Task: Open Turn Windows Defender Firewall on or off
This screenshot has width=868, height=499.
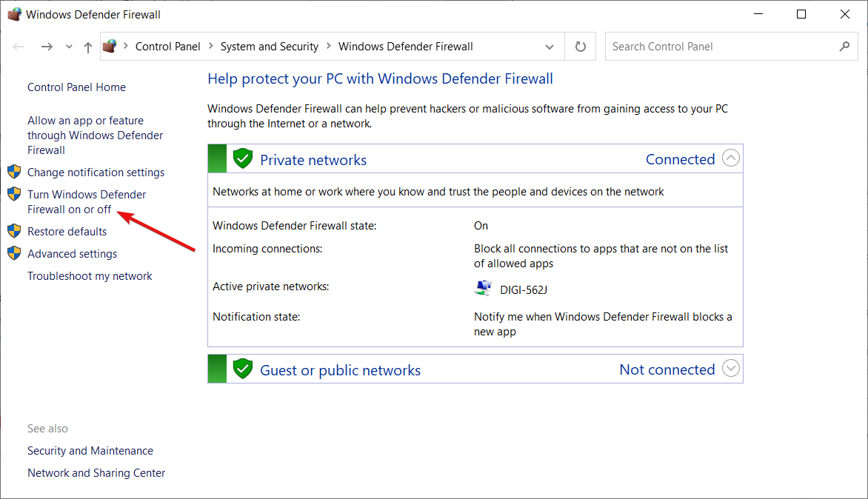Action: (87, 202)
